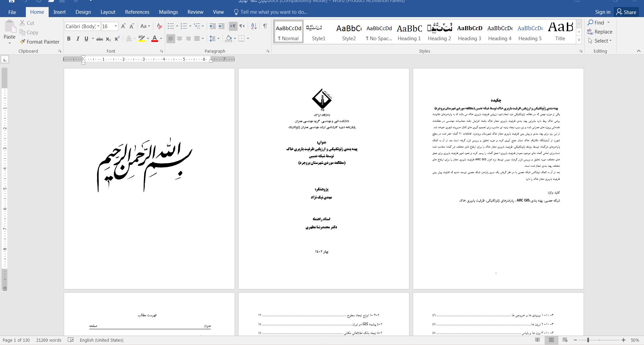This screenshot has height=345, width=644.
Task: Click the tab selector on the ruler corner
Action: point(5,60)
